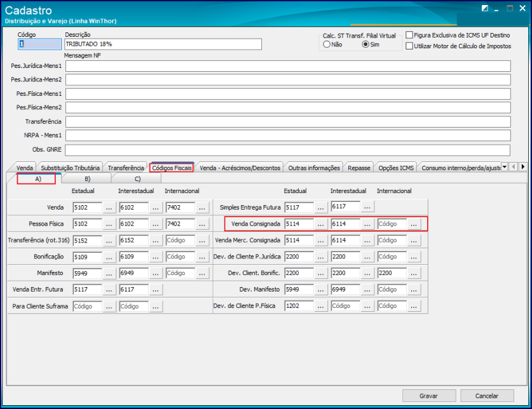Open lookup for Venda Merc. Consignada Interestadual

pos(367,240)
